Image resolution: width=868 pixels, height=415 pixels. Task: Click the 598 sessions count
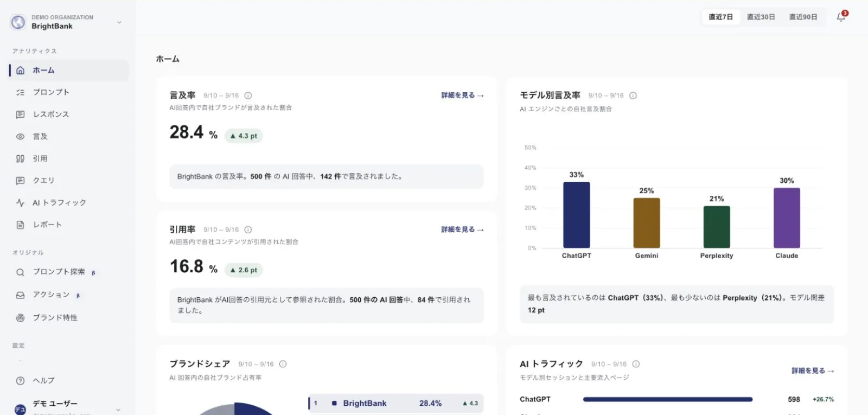click(x=794, y=399)
